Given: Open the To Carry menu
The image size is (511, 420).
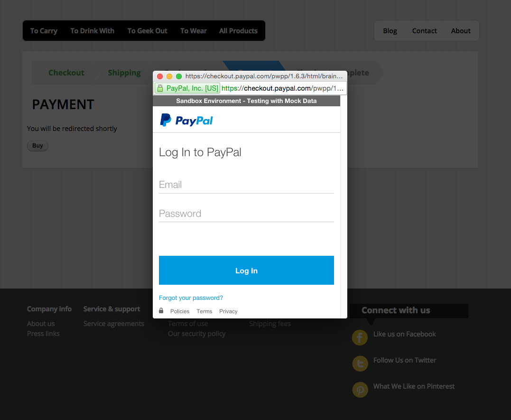Looking at the screenshot, I should pos(44,31).
